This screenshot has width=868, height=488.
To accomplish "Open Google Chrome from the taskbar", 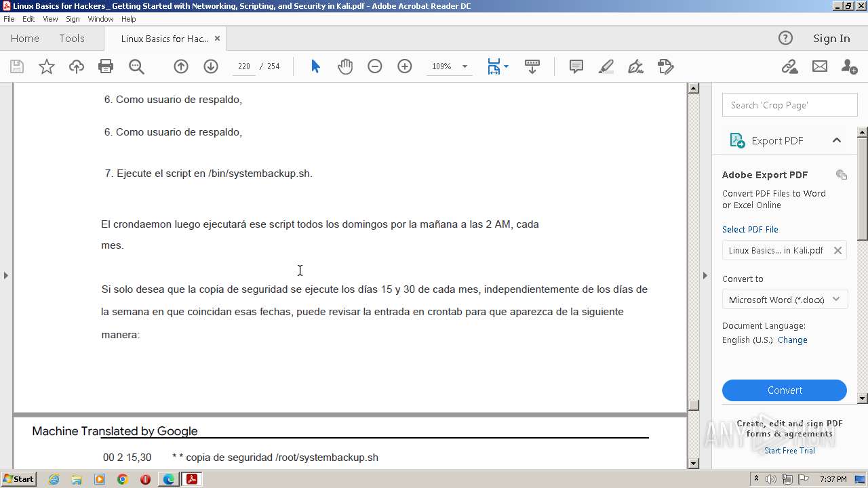I will pos(122,479).
